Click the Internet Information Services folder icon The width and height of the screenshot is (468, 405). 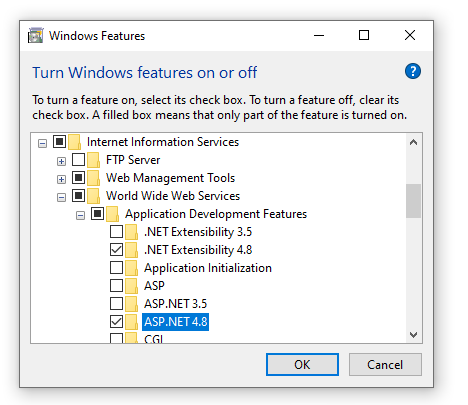pyautogui.click(x=75, y=142)
